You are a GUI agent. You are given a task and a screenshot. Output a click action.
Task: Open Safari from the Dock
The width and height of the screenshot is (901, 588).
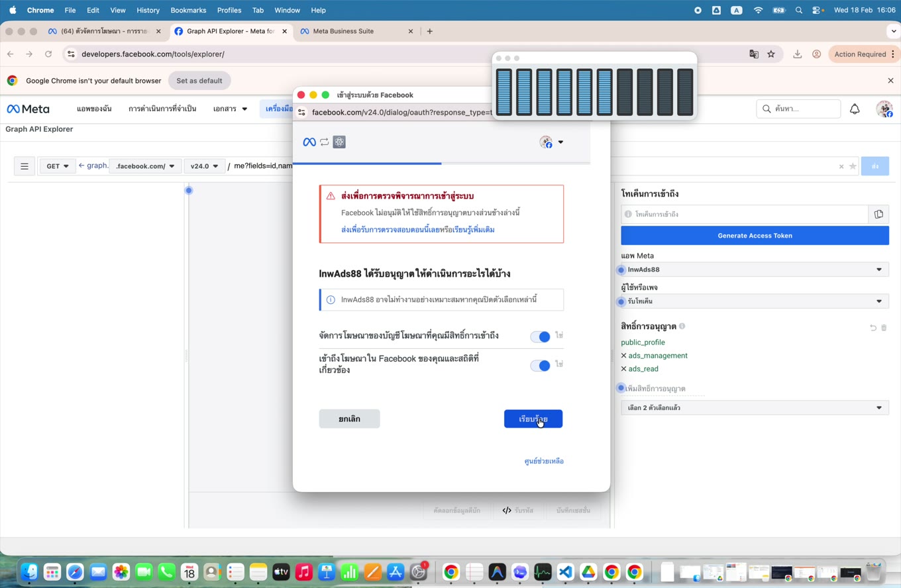[x=75, y=571]
